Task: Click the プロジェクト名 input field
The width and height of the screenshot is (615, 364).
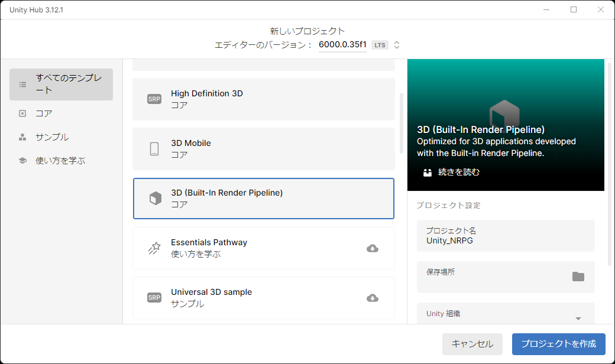Action: [x=506, y=236]
